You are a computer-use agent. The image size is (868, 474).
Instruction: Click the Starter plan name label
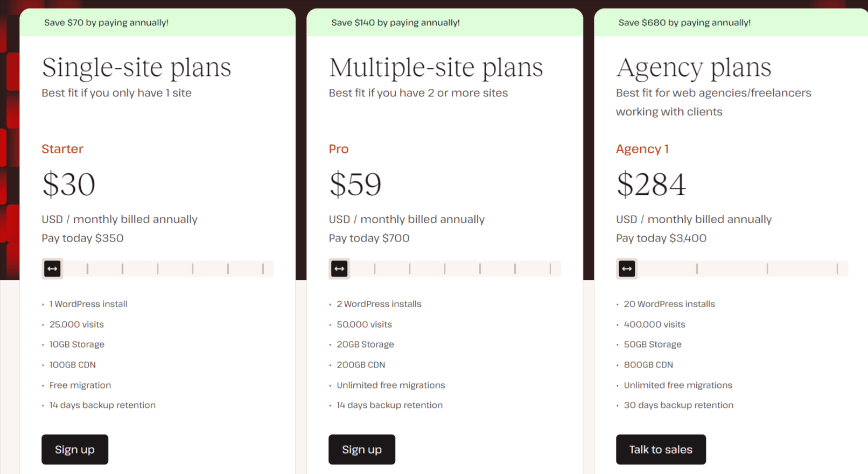click(x=62, y=149)
